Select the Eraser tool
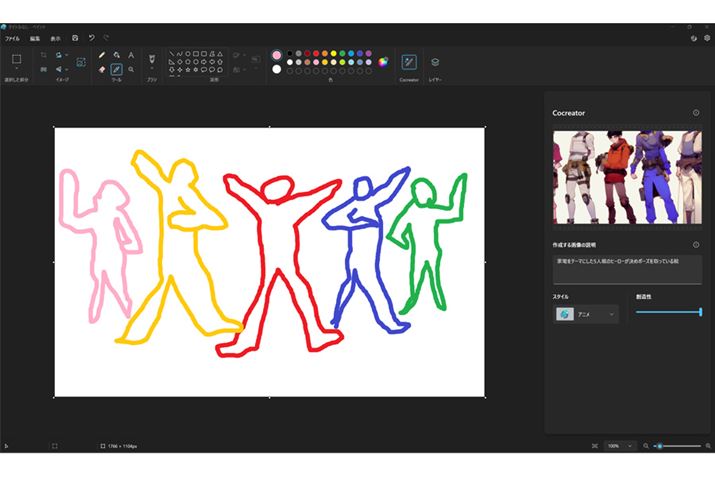Screen dimensions: 715x477 (x=102, y=69)
